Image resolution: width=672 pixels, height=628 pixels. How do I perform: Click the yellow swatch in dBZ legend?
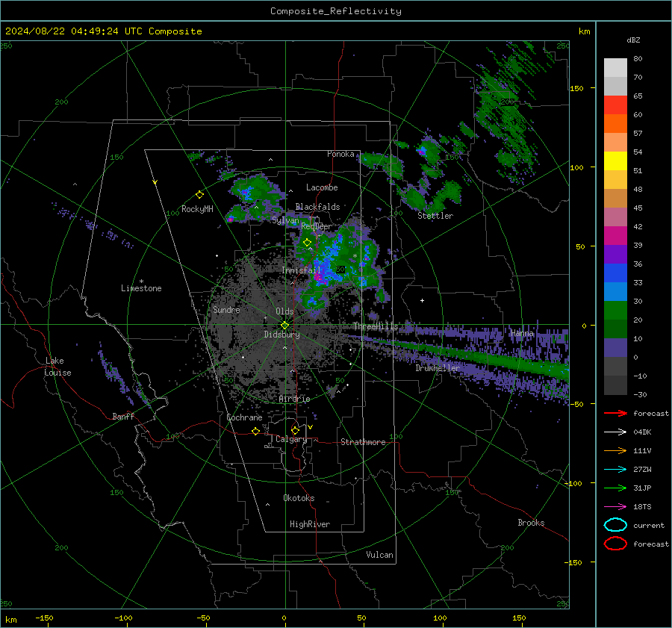pos(615,161)
